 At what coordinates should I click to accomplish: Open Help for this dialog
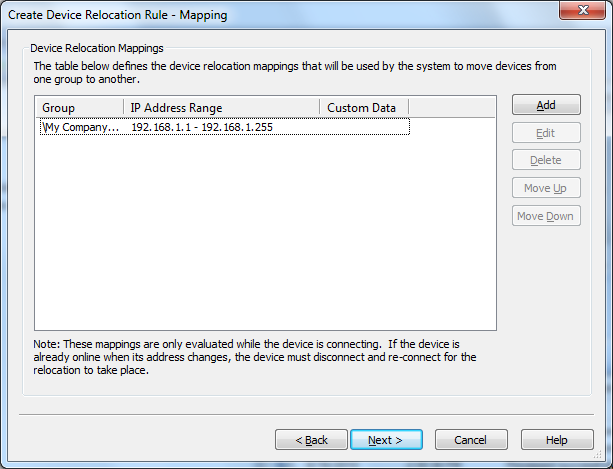coord(557,440)
